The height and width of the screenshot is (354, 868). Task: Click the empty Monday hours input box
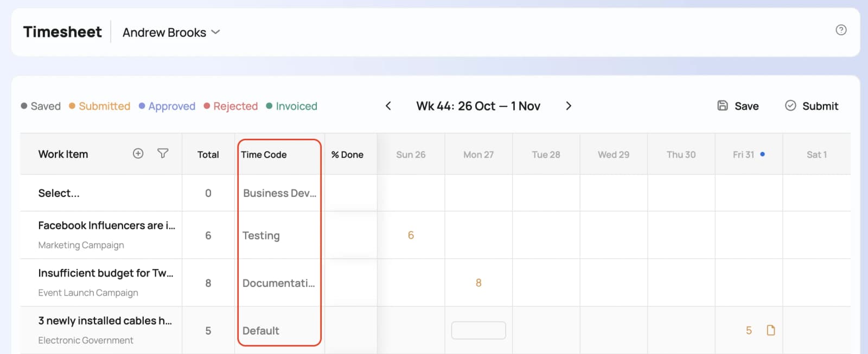[x=478, y=330]
